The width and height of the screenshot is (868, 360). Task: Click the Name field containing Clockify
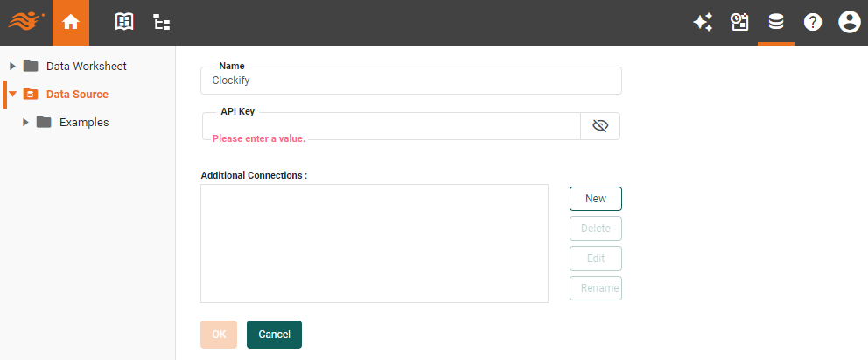click(x=410, y=80)
